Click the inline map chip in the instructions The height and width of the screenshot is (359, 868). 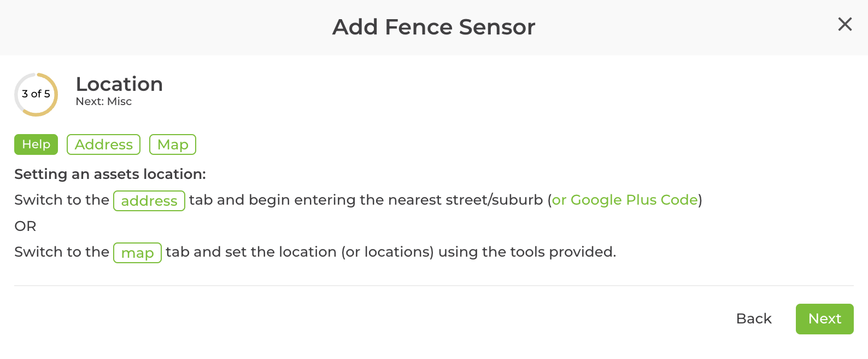[x=137, y=253]
